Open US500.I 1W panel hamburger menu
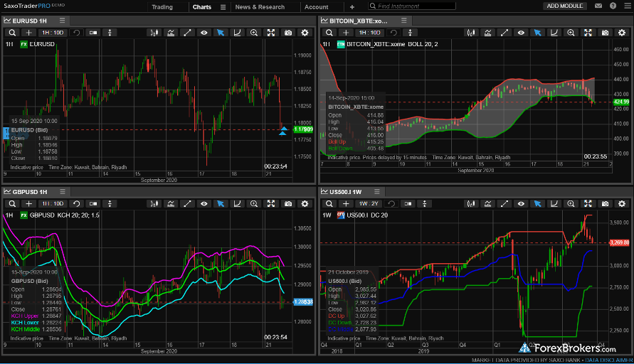Screen dimensions: 634x364 point(377,191)
